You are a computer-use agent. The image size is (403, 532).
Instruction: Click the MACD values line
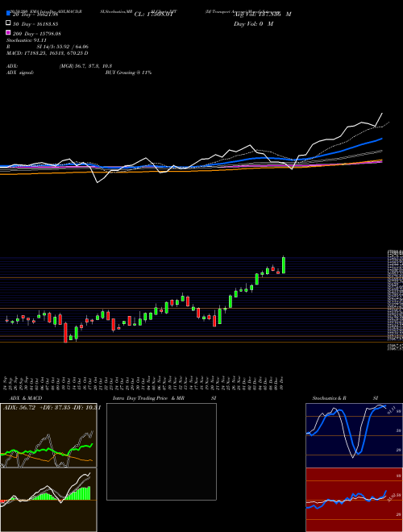point(48,53)
